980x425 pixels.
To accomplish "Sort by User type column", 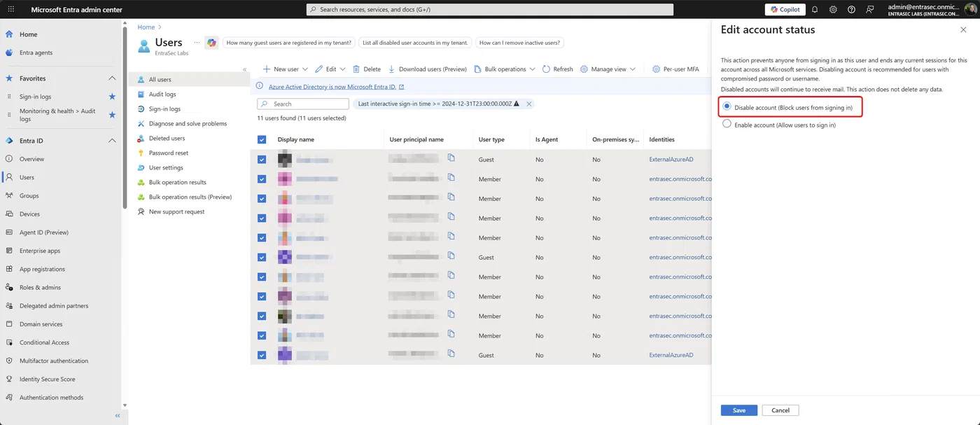I will pos(491,139).
